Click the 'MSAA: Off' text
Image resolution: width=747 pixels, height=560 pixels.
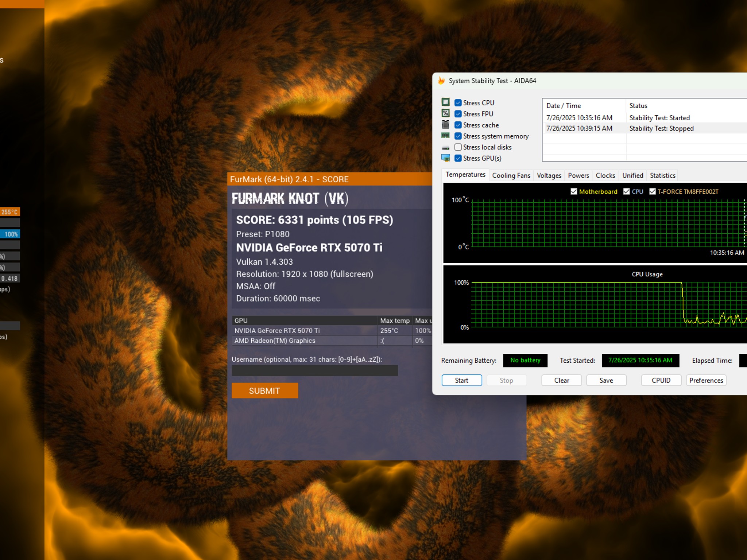coord(256,286)
